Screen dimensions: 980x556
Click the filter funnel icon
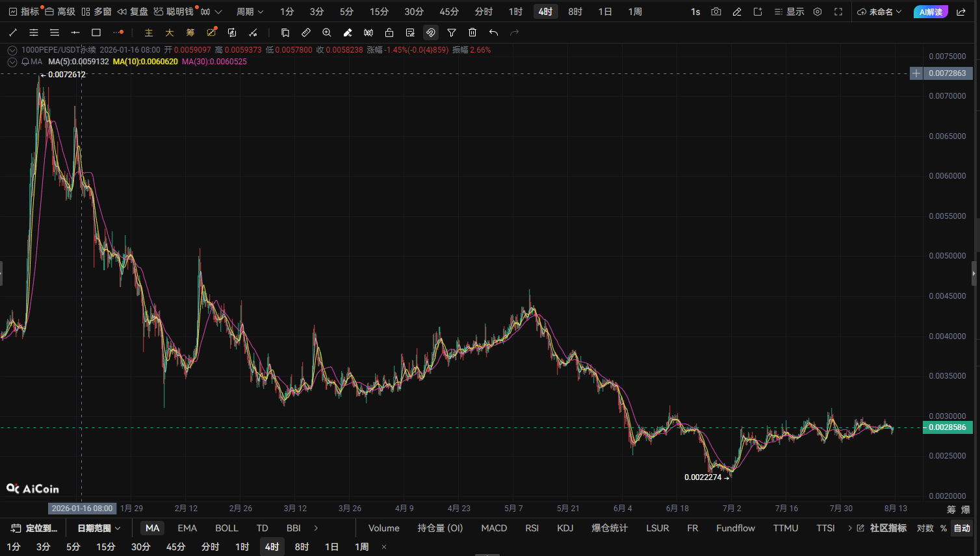pos(452,32)
